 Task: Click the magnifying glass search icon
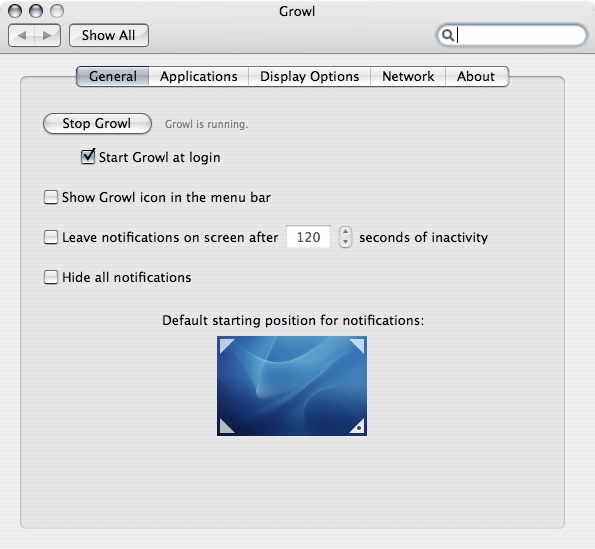click(x=448, y=35)
